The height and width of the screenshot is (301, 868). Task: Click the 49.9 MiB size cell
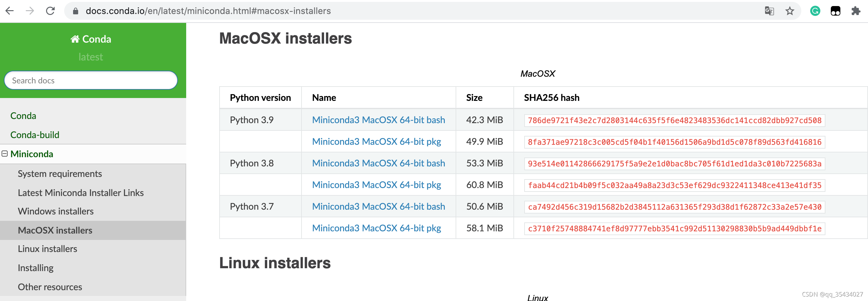click(x=485, y=142)
